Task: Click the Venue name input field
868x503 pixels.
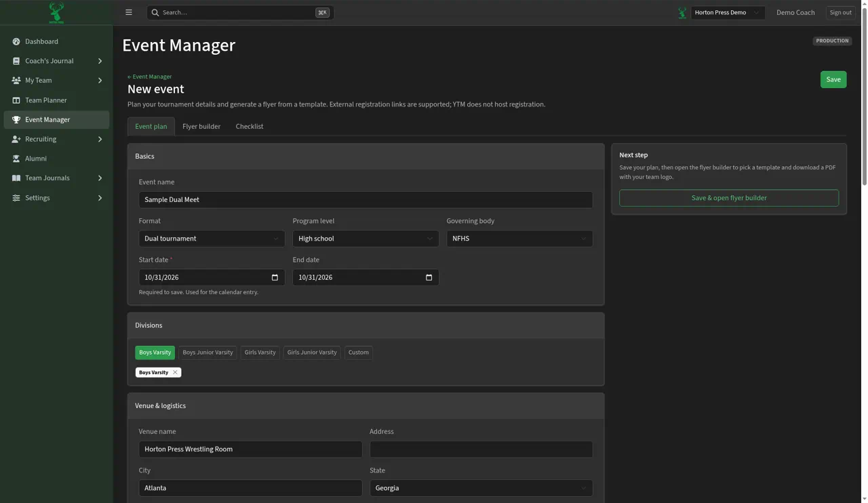Action: [x=250, y=449]
